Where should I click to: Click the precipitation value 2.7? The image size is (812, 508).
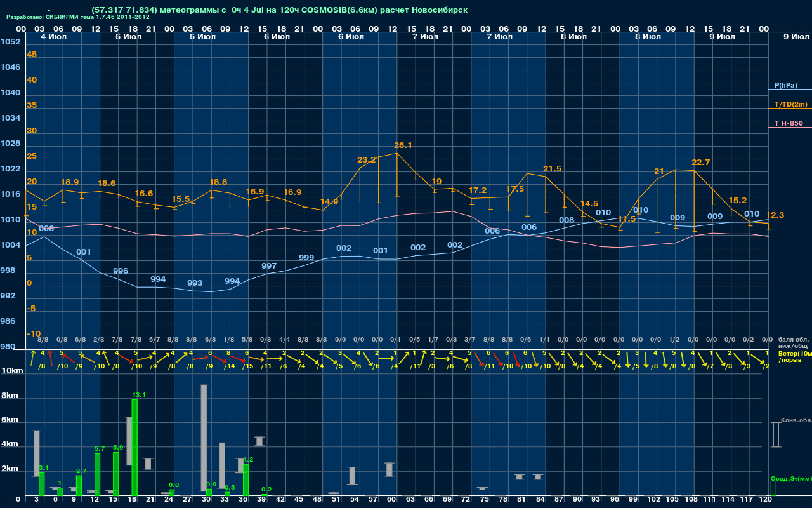(x=81, y=471)
